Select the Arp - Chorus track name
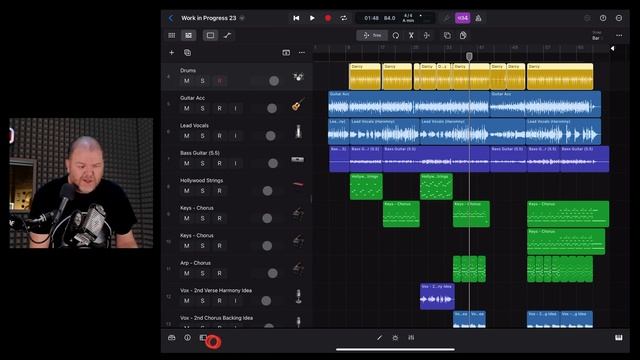The image size is (640, 360). [196, 263]
